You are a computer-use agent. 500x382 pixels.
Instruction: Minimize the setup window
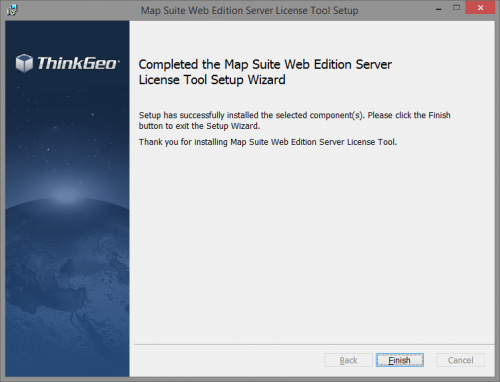click(x=439, y=9)
